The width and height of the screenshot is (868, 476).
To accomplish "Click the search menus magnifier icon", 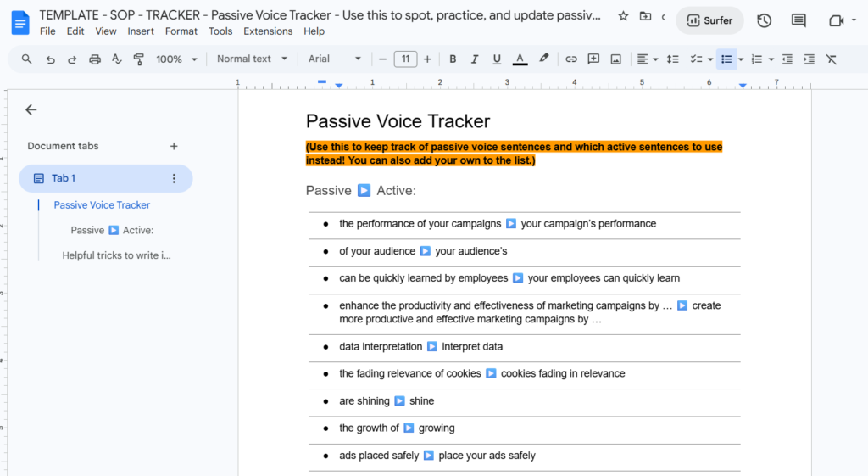I will pos(26,59).
